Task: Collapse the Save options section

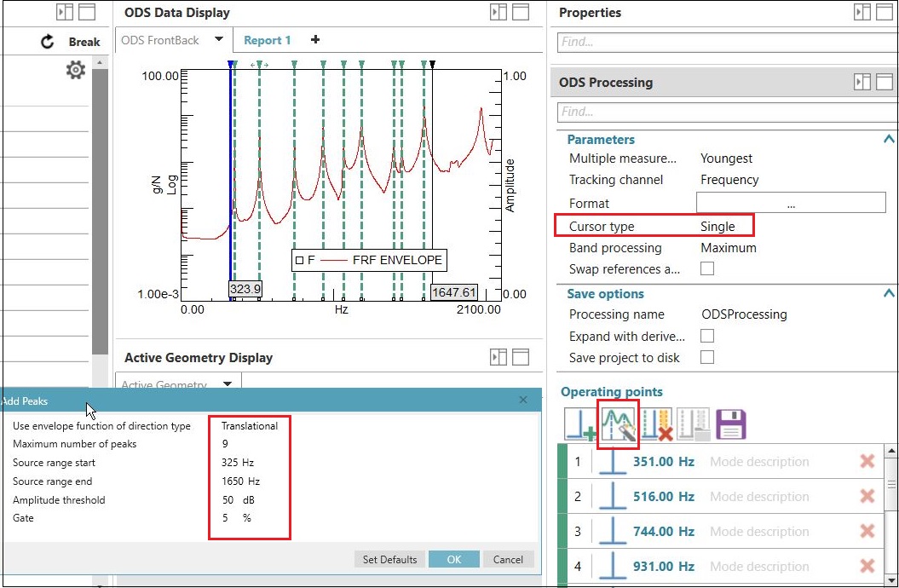Action: coord(888,293)
